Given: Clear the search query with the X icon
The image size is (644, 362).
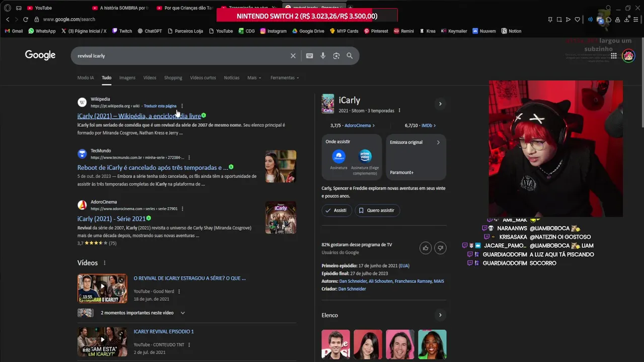Looking at the screenshot, I should pyautogui.click(x=293, y=56).
